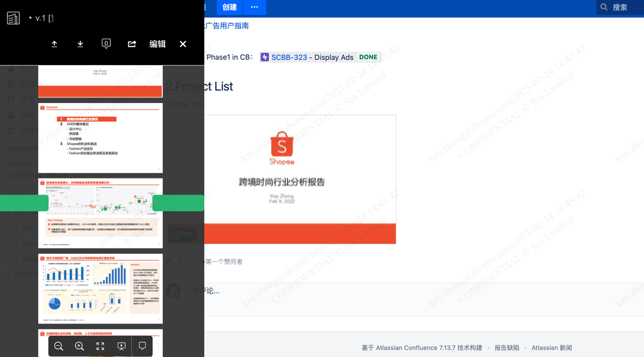644x357 pixels.
Task: Close the file preview overlay
Action: [x=183, y=44]
